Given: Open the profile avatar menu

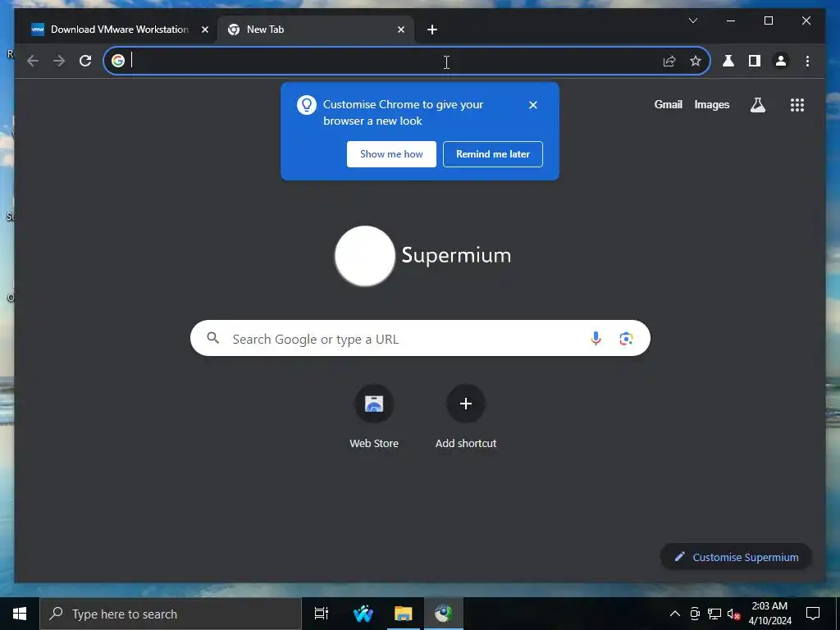Looking at the screenshot, I should pyautogui.click(x=781, y=61).
